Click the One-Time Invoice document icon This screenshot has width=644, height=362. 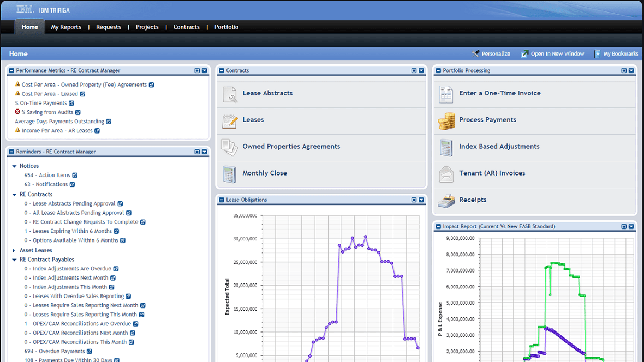point(446,94)
